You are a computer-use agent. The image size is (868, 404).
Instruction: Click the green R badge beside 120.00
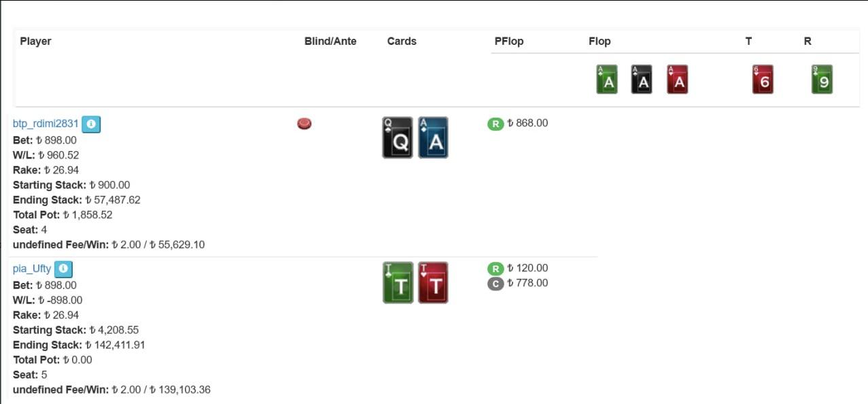[496, 269]
